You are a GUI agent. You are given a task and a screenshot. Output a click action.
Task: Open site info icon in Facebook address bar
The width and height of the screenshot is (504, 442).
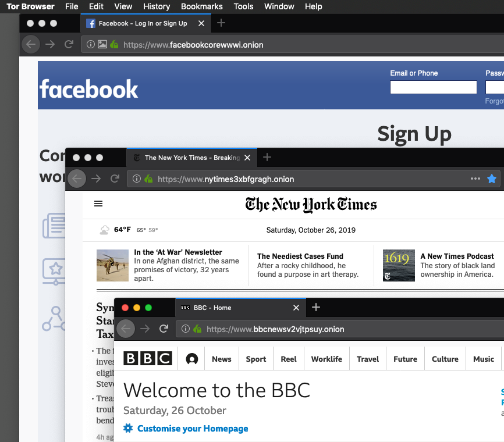pyautogui.click(x=91, y=44)
